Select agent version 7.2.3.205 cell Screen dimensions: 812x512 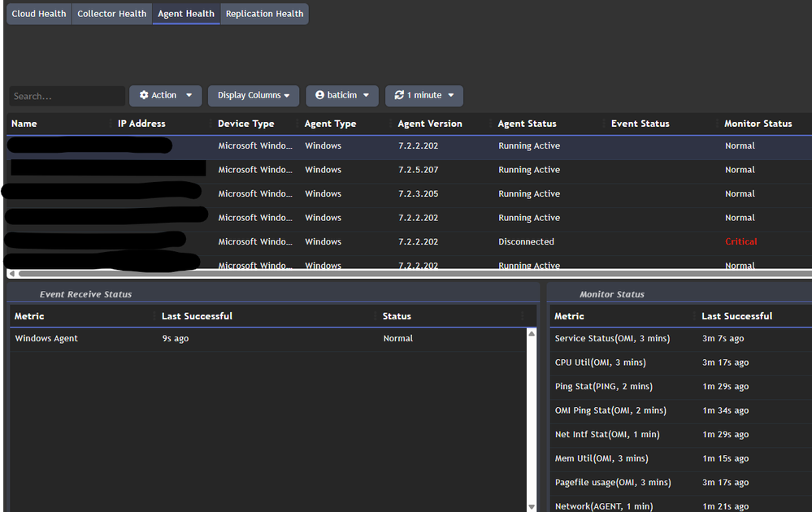tap(419, 193)
